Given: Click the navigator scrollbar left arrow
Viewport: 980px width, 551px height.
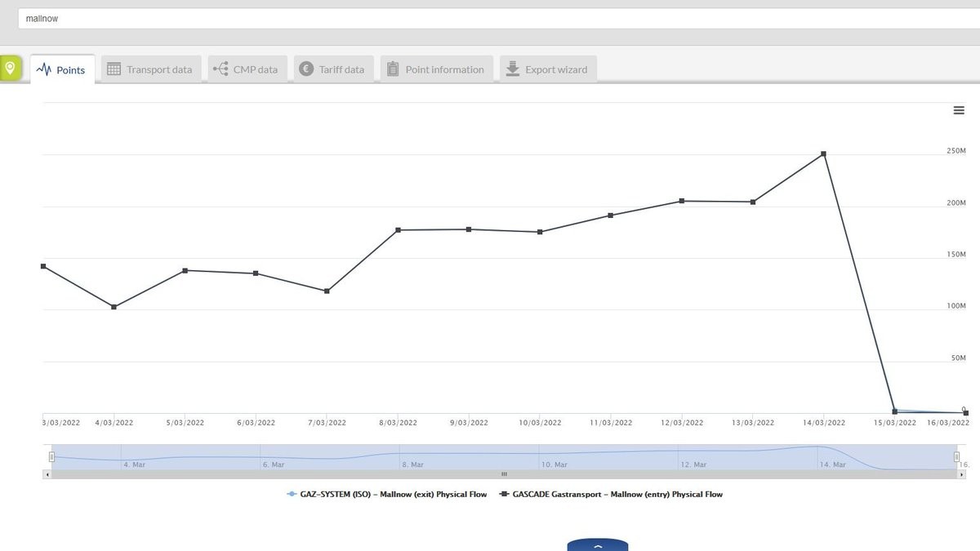Looking at the screenshot, I should tap(47, 474).
